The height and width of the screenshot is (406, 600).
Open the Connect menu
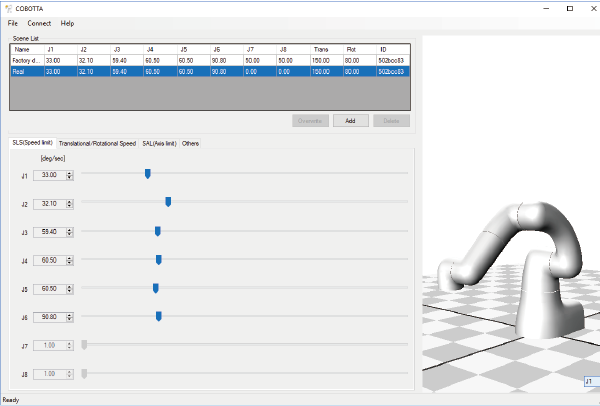pyautogui.click(x=40, y=23)
